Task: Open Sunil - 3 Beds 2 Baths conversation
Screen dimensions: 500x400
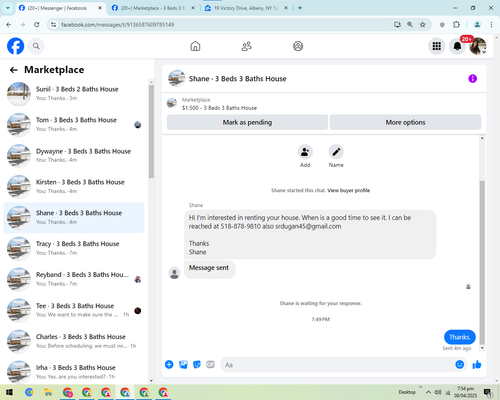Action: [74, 94]
